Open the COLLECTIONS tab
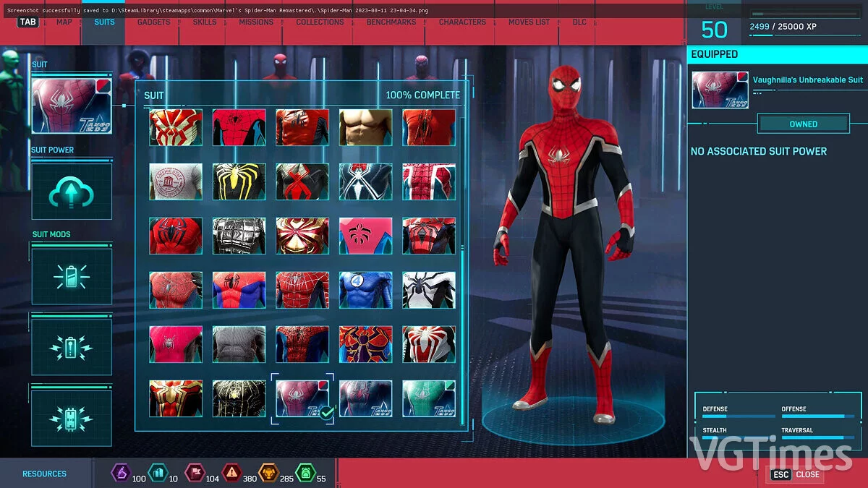 click(320, 22)
